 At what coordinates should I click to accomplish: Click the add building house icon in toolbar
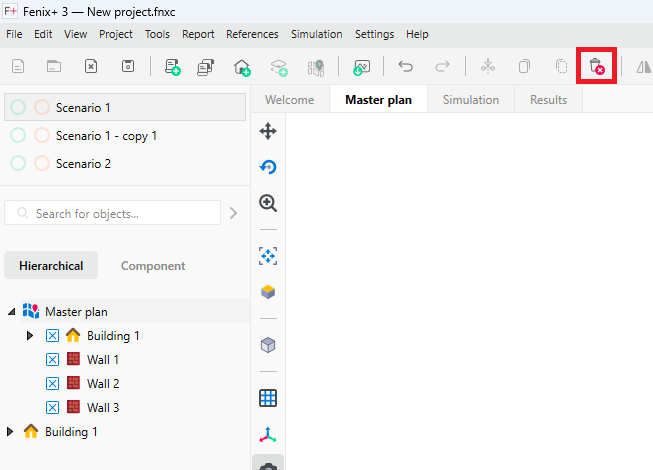[x=242, y=67]
